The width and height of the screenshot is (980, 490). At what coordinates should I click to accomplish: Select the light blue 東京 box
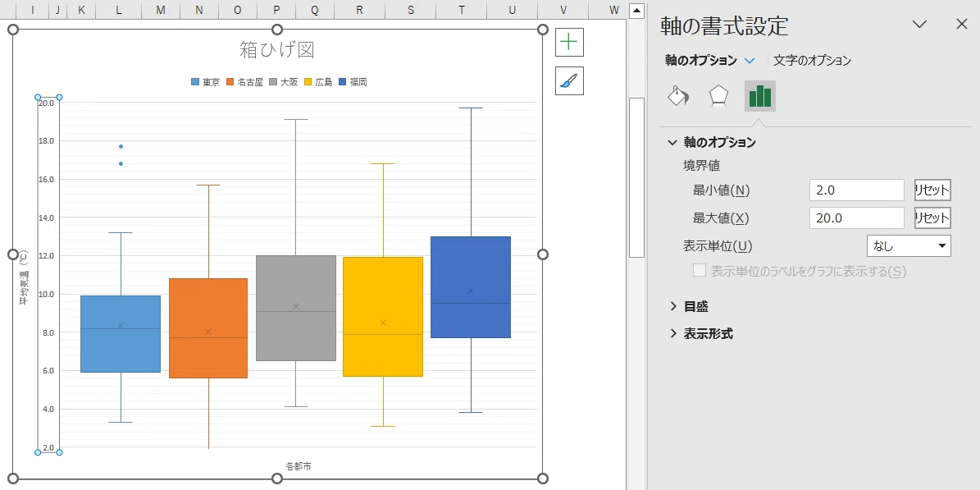pos(121,334)
